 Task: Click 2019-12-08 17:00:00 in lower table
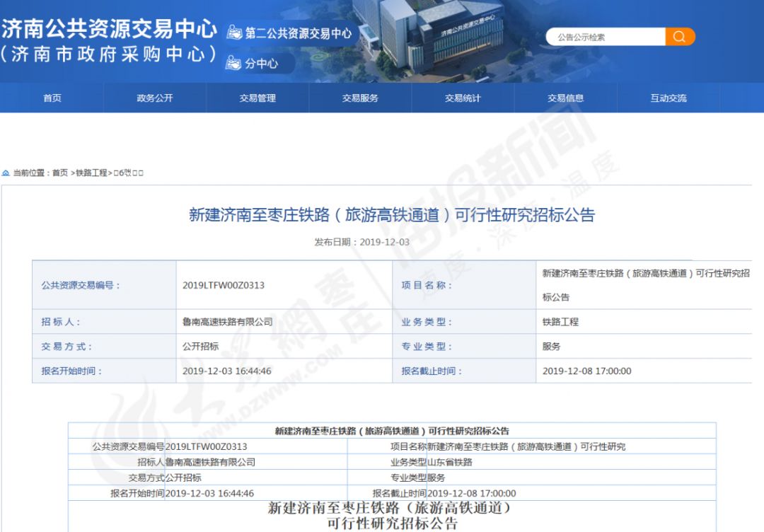(472, 494)
